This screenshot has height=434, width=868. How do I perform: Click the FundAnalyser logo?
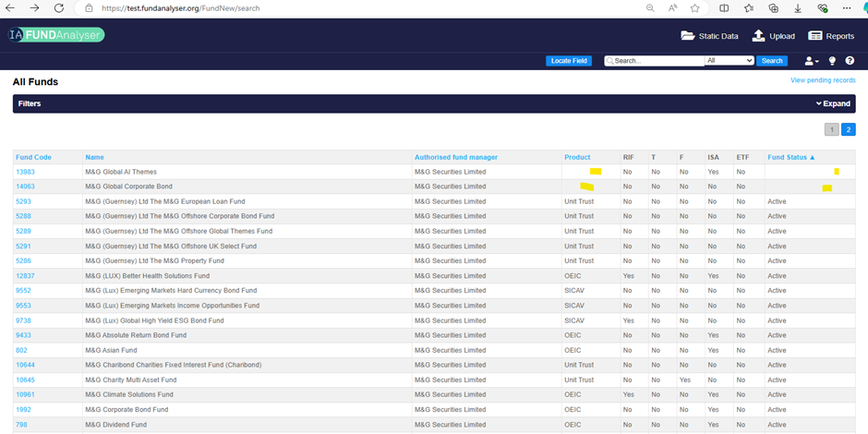[x=55, y=35]
